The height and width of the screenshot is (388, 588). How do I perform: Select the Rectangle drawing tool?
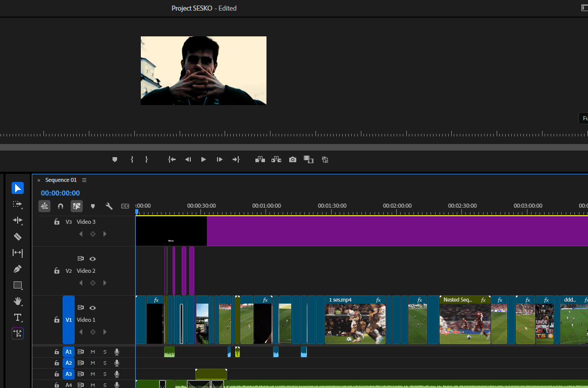click(18, 285)
